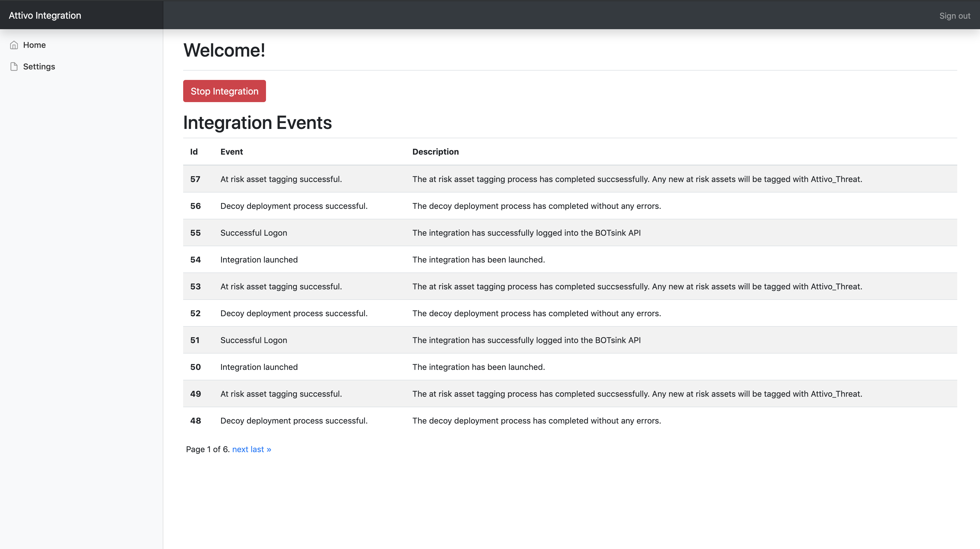Viewport: 980px width, 549px height.
Task: Click the 'Page 1 of 6.' pagination text
Action: 208,449
